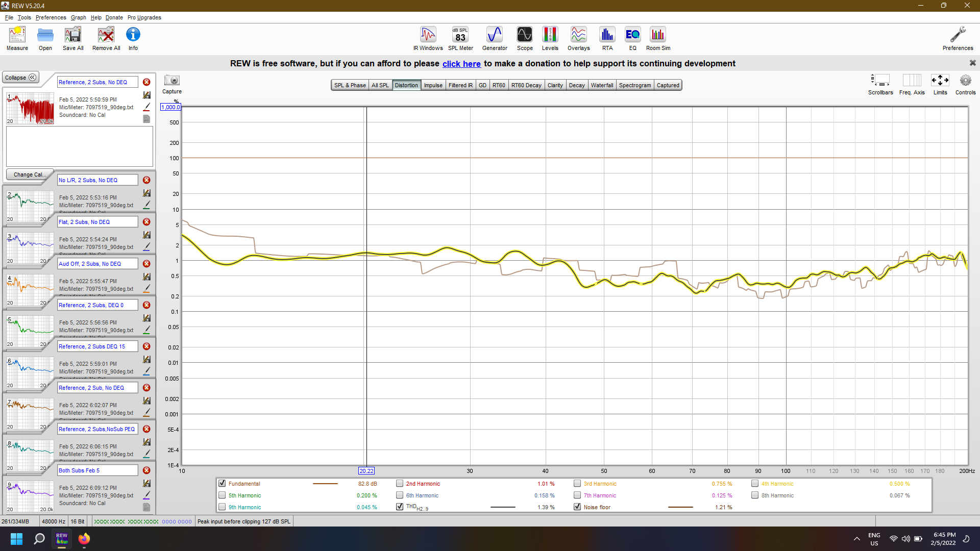
Task: Switch to the Waterfall tab
Action: pyautogui.click(x=602, y=85)
